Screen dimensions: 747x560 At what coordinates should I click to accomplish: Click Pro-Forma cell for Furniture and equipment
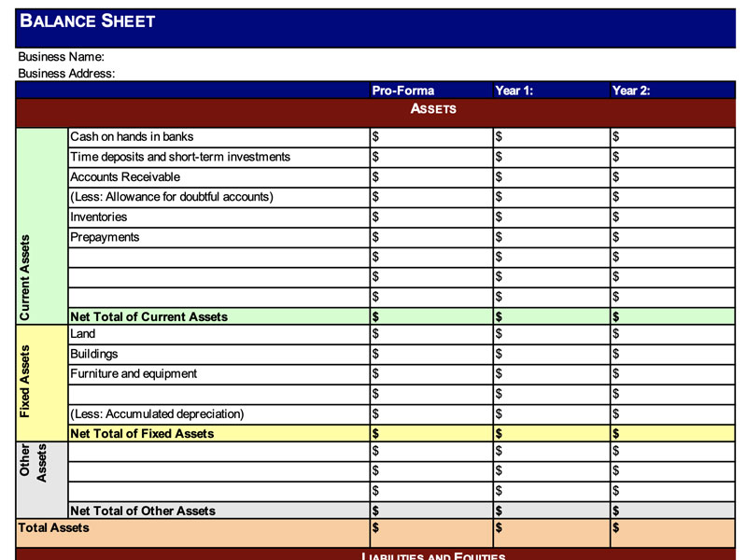click(x=431, y=374)
